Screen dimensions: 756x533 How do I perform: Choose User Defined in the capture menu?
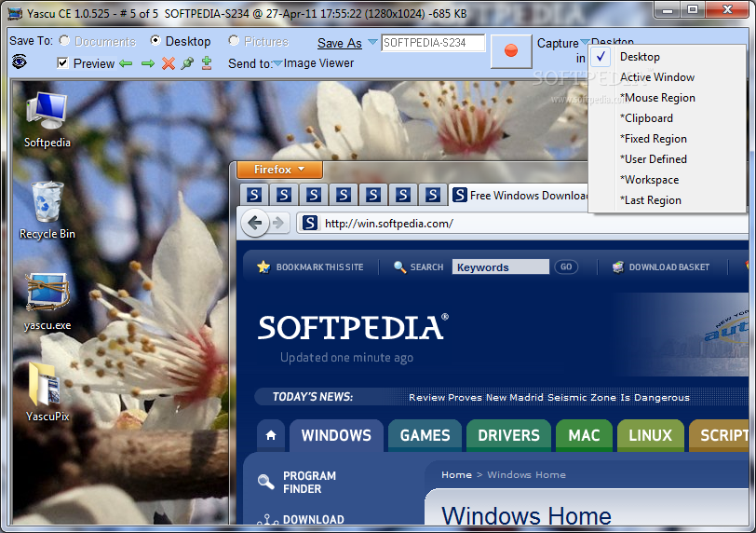point(668,159)
